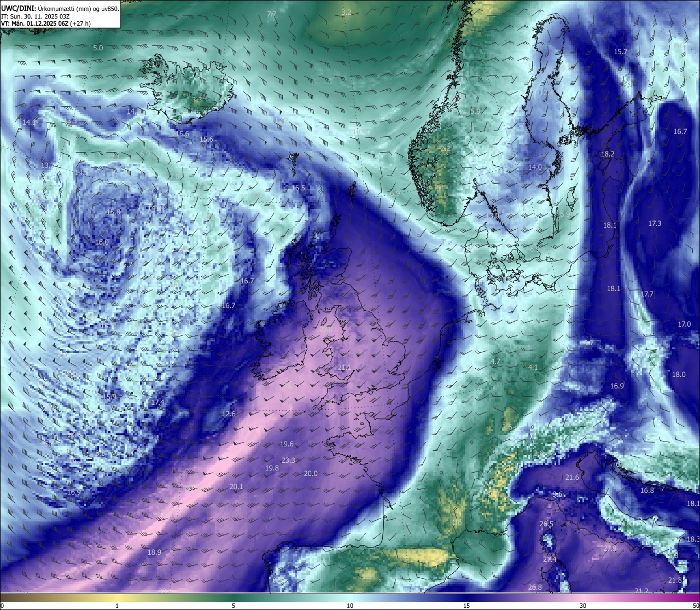This screenshot has height=610, width=700.
Task: Click the 26.8 value at the bottom
Action: coord(535,588)
